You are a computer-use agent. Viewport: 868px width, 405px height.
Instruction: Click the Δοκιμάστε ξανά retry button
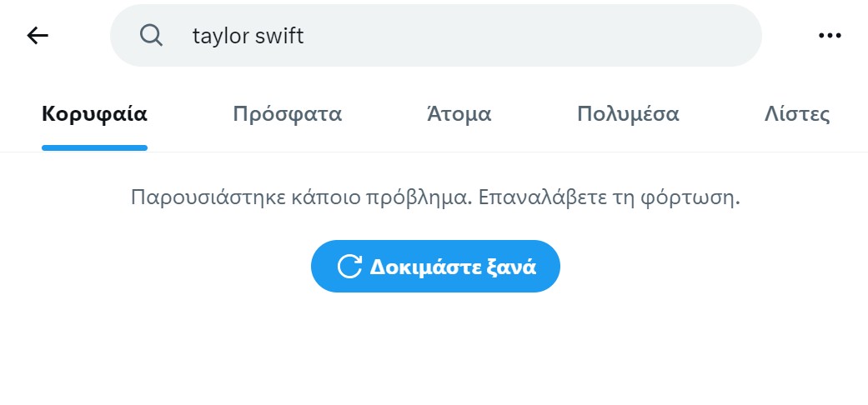tap(435, 266)
